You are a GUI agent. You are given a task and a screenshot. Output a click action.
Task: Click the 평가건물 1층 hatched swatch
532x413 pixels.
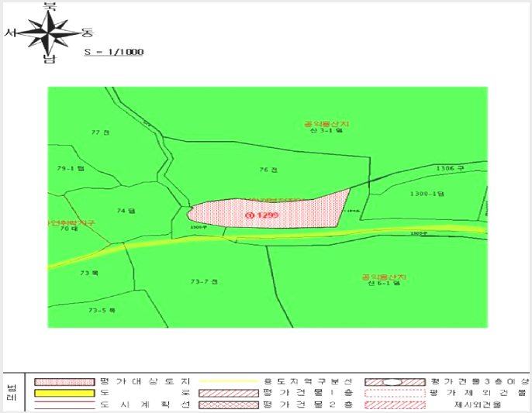(x=229, y=394)
